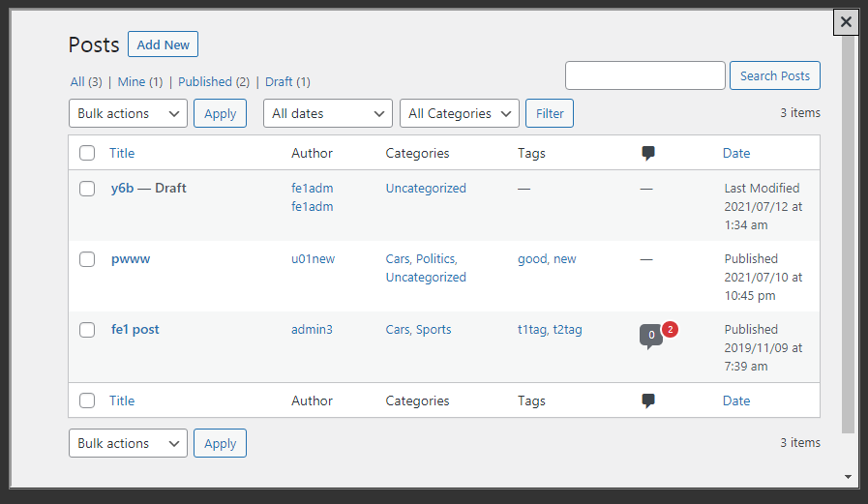
Task: Focus the search posts text field
Action: (x=644, y=75)
